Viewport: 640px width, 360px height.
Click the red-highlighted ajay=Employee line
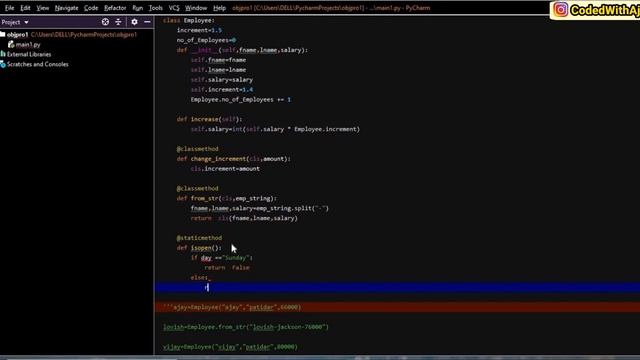tap(397, 307)
